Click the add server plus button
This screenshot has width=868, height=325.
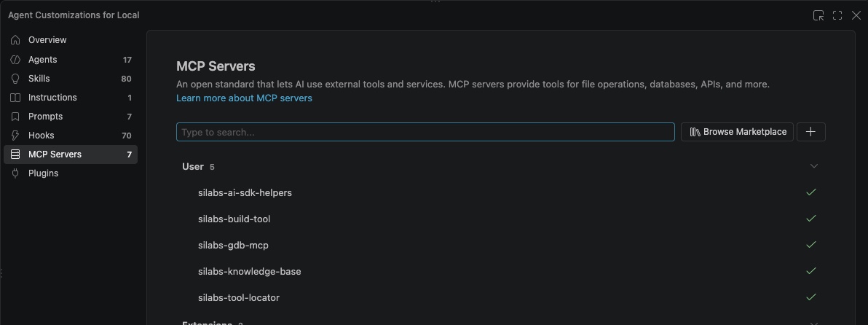click(810, 132)
